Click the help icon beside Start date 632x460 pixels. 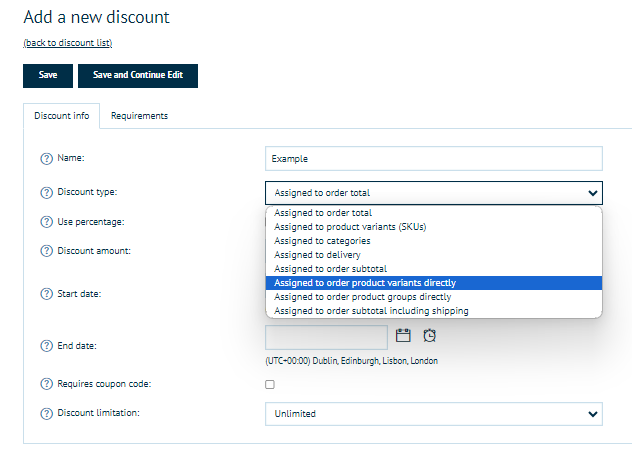coord(46,294)
